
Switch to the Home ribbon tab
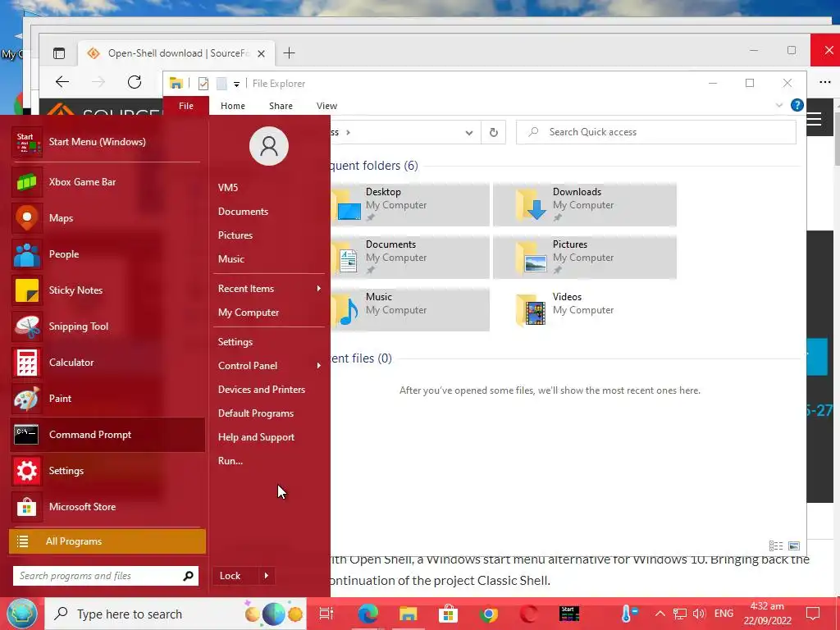(x=232, y=106)
